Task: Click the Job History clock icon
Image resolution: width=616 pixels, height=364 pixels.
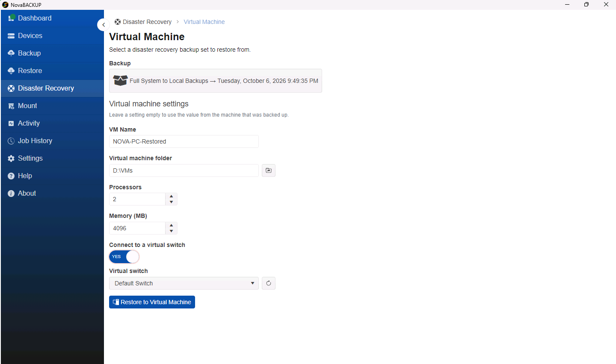Action: coord(11,141)
